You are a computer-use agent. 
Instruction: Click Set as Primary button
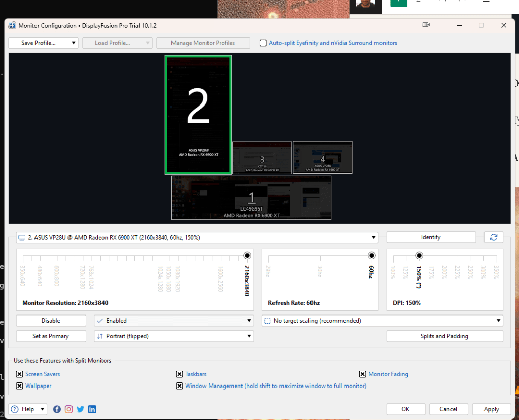coord(51,336)
